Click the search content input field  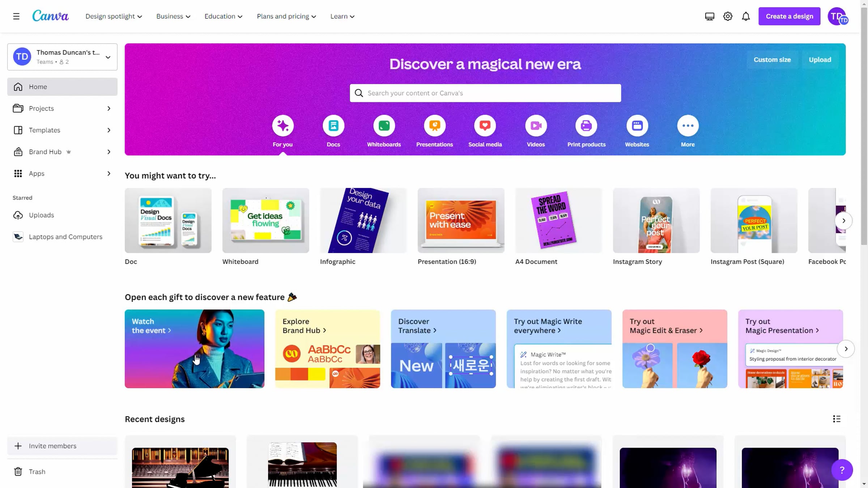(x=485, y=93)
